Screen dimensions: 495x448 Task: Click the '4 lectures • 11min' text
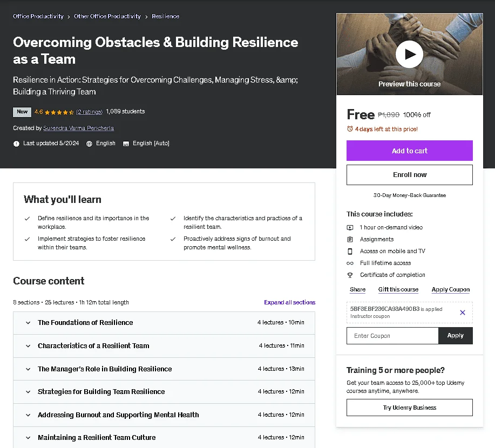(x=282, y=345)
